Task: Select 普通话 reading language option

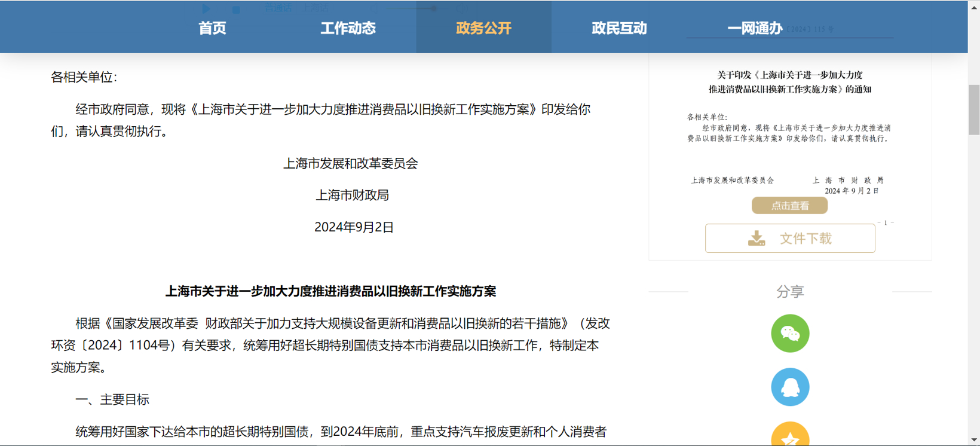Action: [x=278, y=8]
